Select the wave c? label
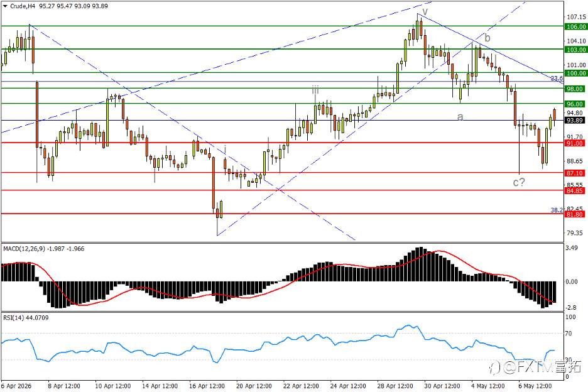The height and width of the screenshot is (392, 588). click(x=519, y=182)
